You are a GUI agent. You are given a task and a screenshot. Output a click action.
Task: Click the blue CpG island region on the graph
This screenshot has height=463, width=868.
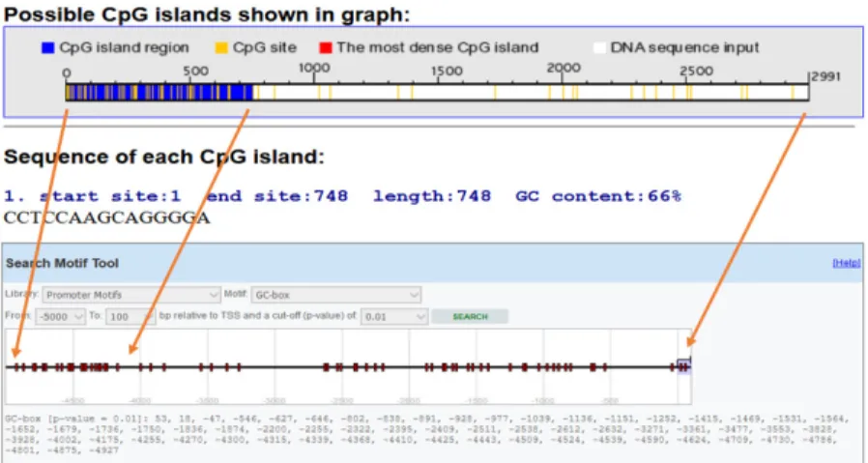click(x=159, y=92)
